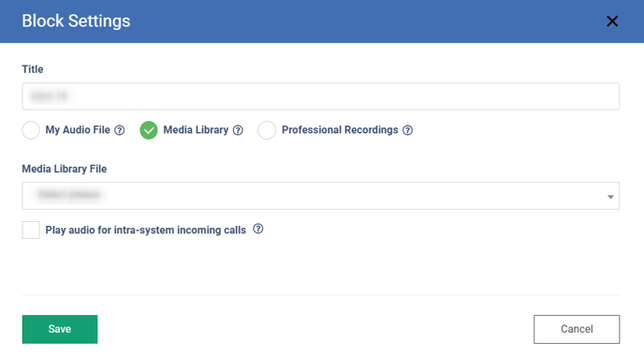Click the Block Settings header title
The image size is (644, 358).
click(76, 21)
